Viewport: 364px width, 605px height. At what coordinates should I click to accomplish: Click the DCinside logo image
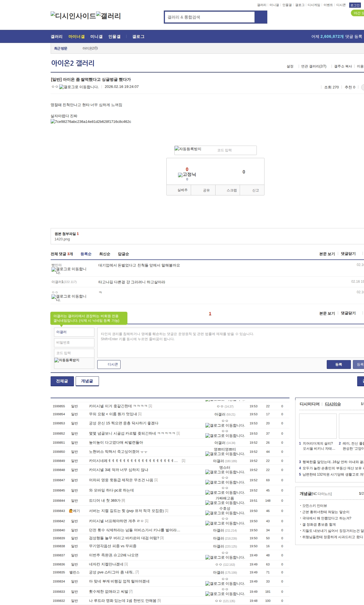coord(73,16)
